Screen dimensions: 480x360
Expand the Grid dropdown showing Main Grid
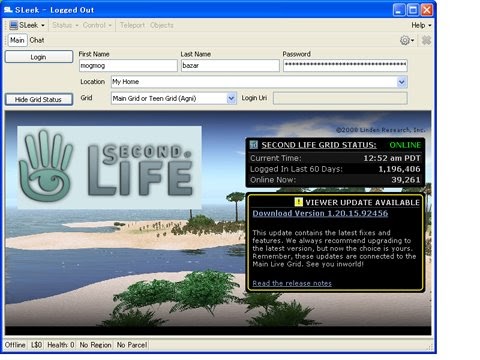pos(231,98)
